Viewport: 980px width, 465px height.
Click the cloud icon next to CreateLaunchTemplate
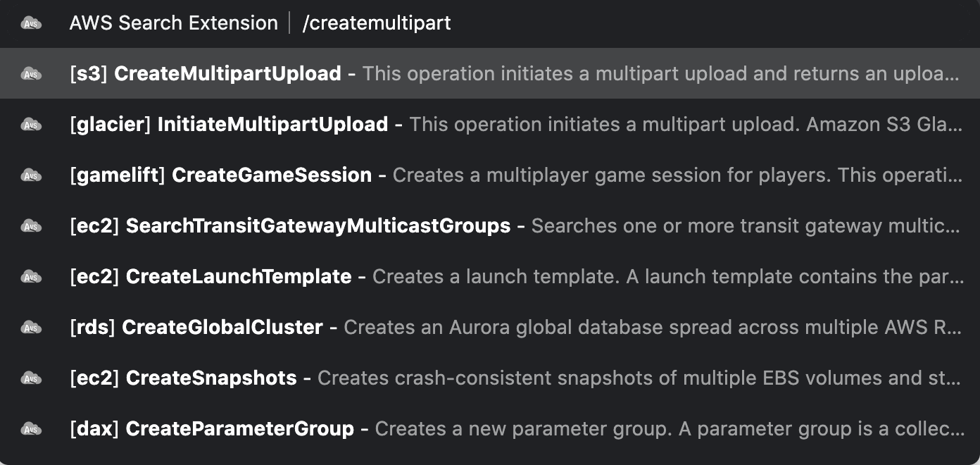point(31,277)
